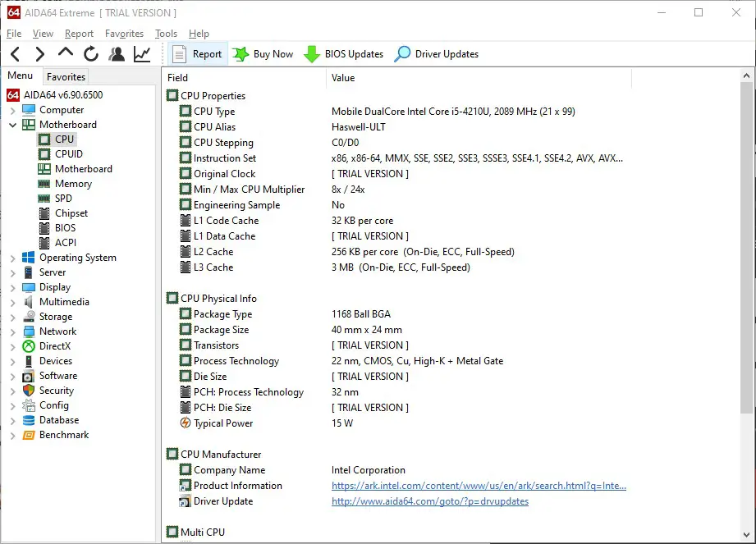Go back with the left arrow icon
This screenshot has height=544, width=756.
pyautogui.click(x=16, y=54)
